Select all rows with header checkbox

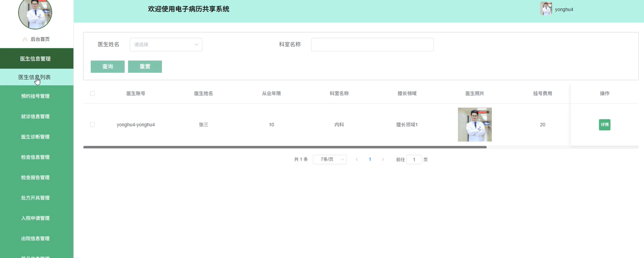(x=92, y=94)
